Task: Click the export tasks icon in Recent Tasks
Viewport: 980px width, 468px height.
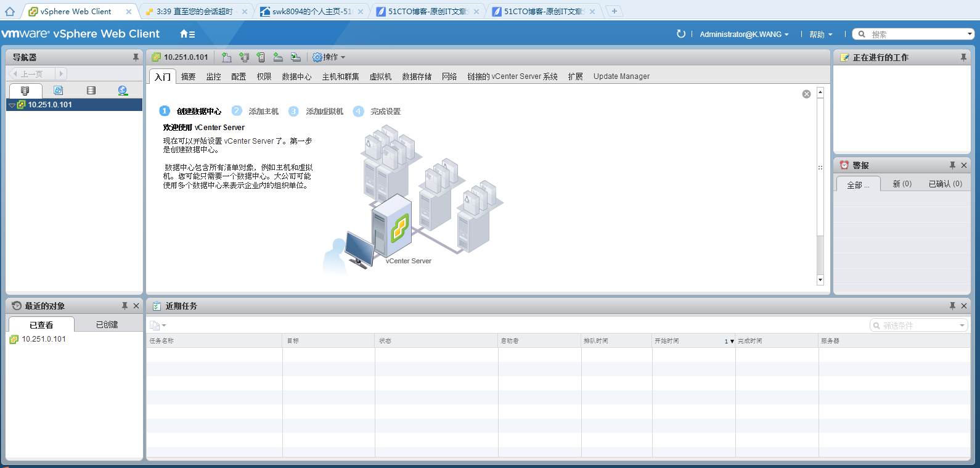Action: 155,326
